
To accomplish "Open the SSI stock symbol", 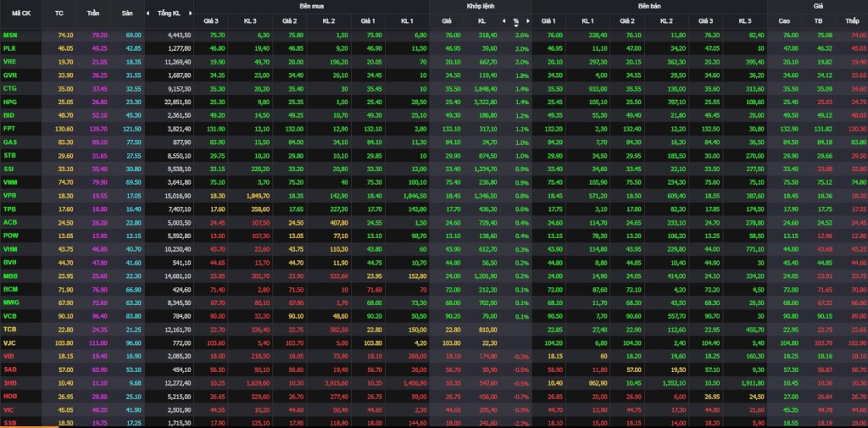I will 8,169.
